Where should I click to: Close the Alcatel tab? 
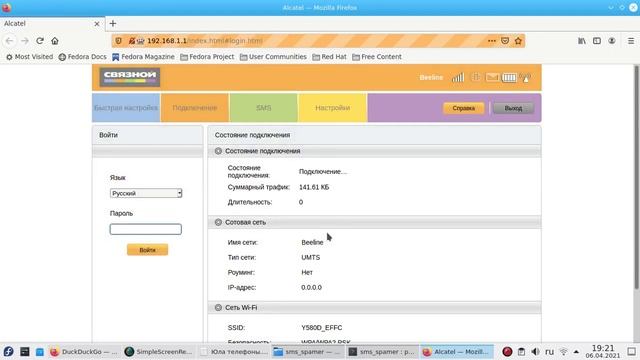click(x=97, y=24)
